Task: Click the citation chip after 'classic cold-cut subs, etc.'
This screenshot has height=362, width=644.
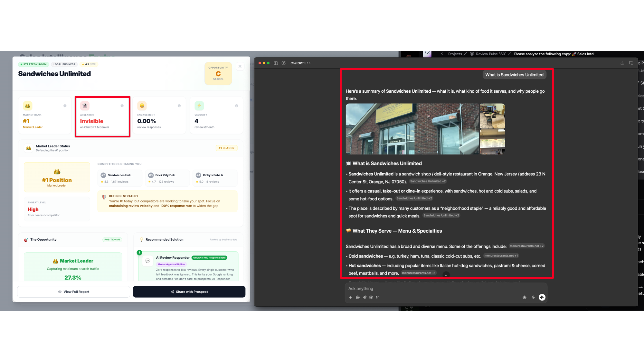Action: (501, 256)
